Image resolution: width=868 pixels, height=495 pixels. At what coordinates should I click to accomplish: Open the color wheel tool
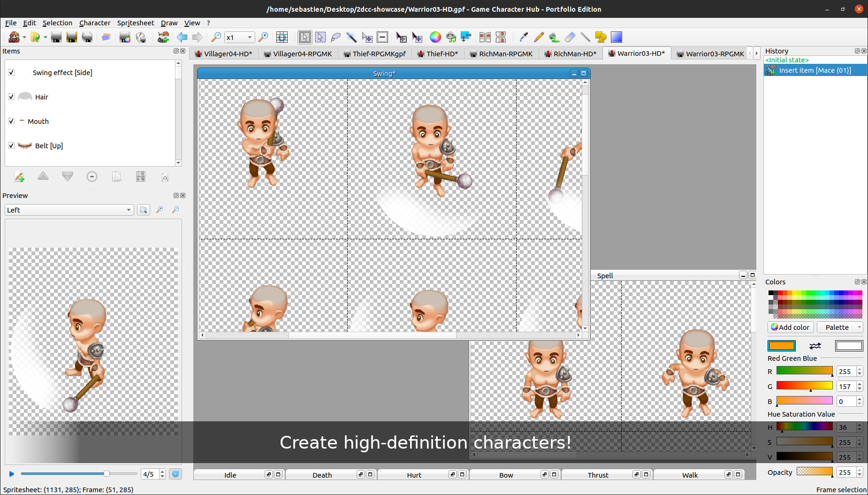(435, 37)
